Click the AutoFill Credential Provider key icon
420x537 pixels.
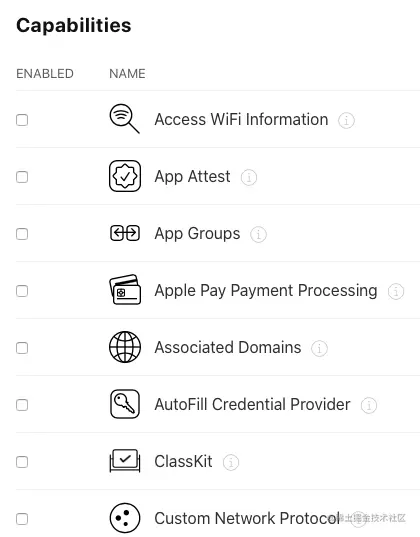[125, 404]
